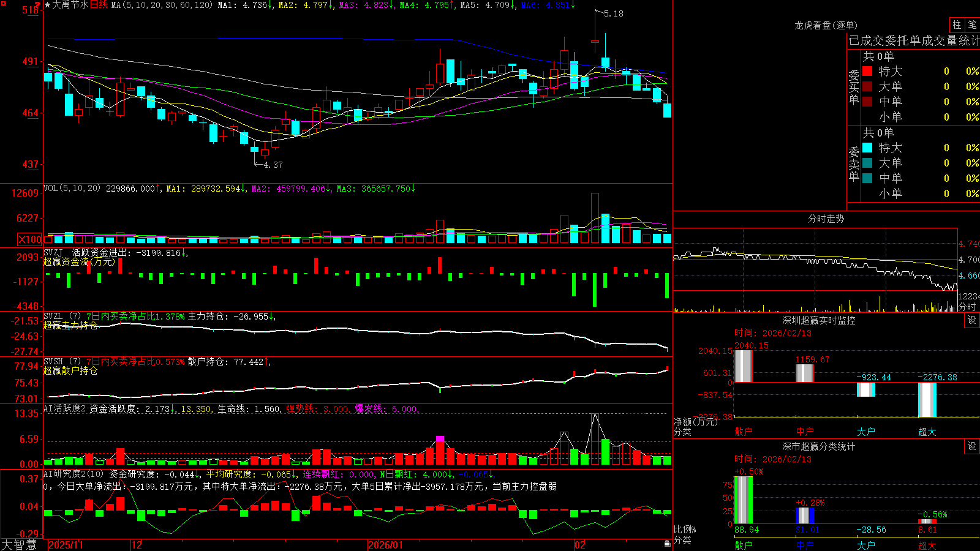This screenshot has height=551, width=980.
Task: Click the MA5: 4.709 value
Action: (x=488, y=5)
